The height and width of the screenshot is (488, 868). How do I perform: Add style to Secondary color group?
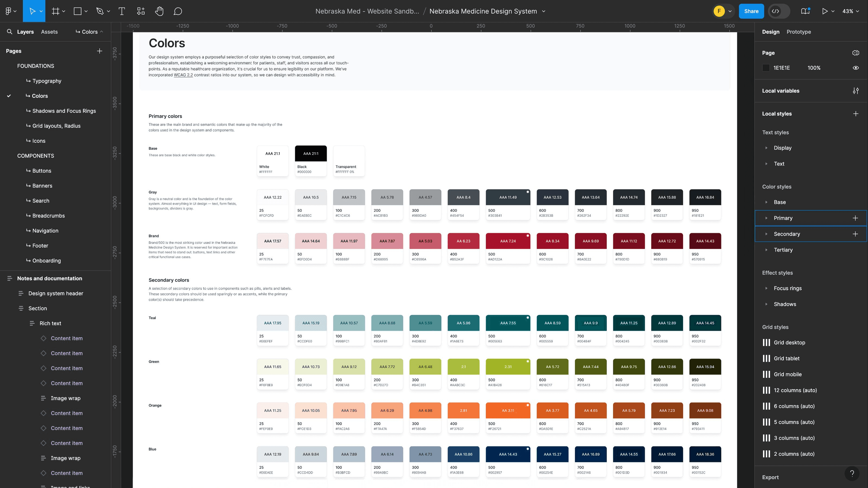pyautogui.click(x=855, y=234)
